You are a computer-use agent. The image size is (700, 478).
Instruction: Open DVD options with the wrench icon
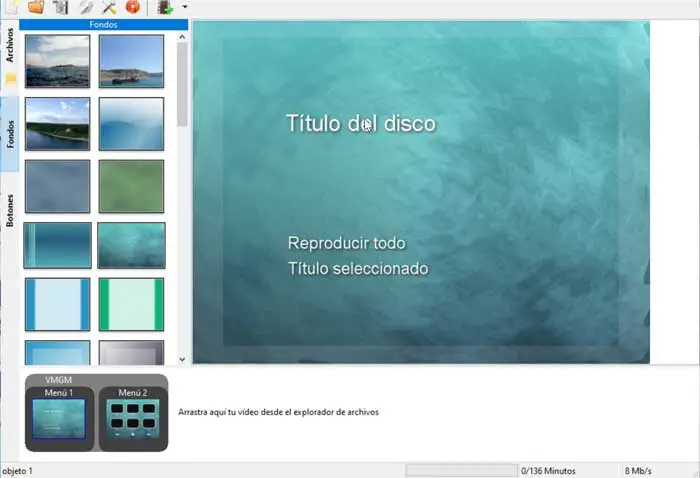[86, 6]
